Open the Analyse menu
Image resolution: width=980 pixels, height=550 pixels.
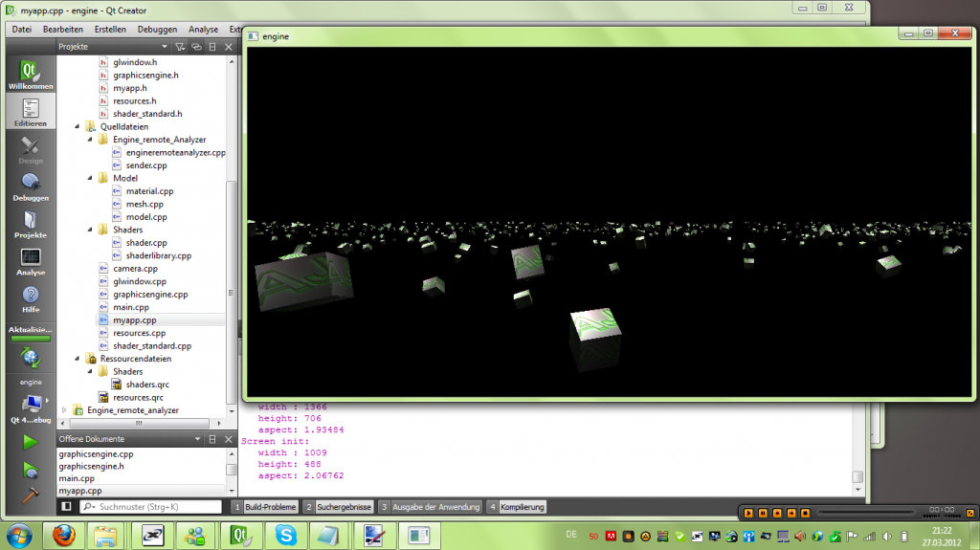203,30
